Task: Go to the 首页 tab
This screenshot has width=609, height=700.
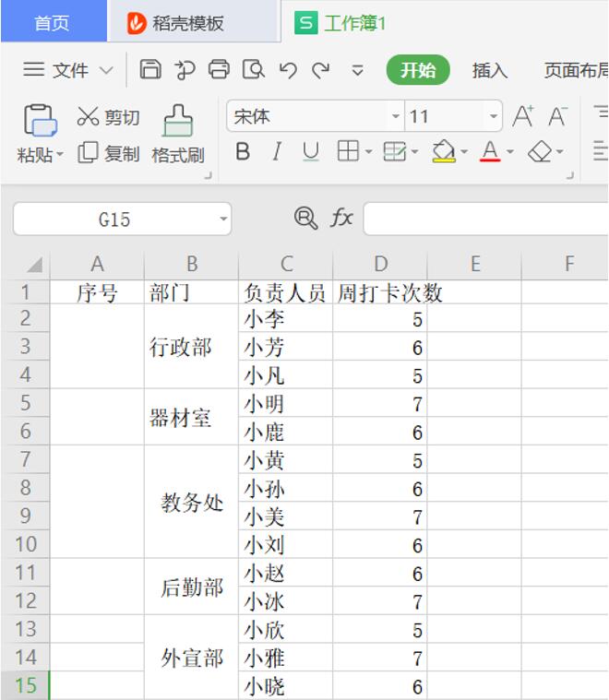Action: (x=53, y=22)
